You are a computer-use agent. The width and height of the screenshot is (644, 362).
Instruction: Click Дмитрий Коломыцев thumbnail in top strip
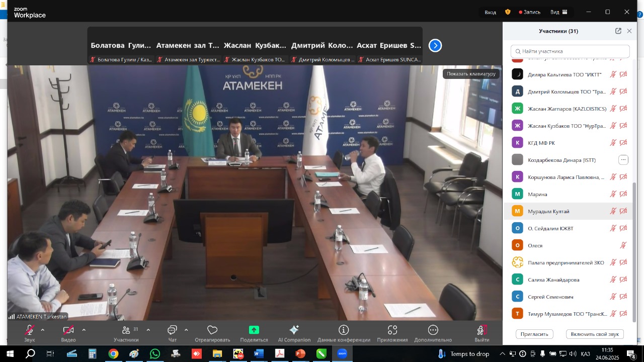(x=322, y=46)
